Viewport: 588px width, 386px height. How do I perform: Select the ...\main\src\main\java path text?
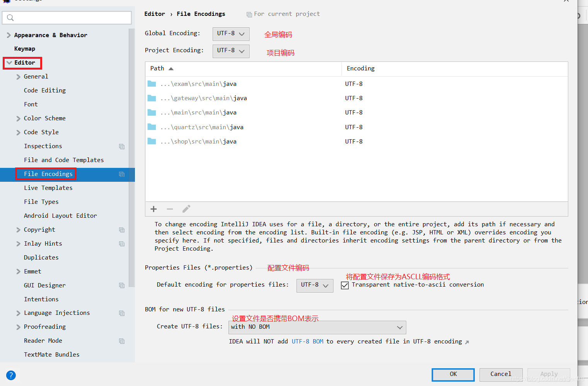pyautogui.click(x=198, y=113)
